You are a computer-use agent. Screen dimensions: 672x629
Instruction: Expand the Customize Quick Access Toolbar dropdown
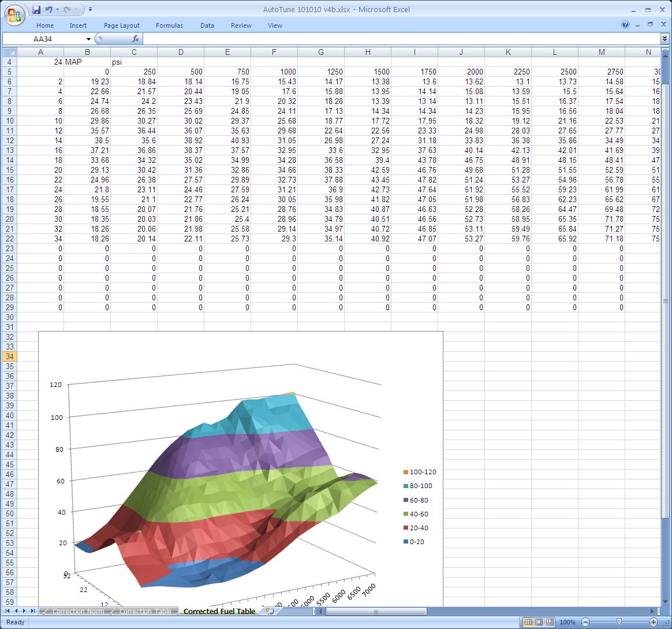[91, 10]
